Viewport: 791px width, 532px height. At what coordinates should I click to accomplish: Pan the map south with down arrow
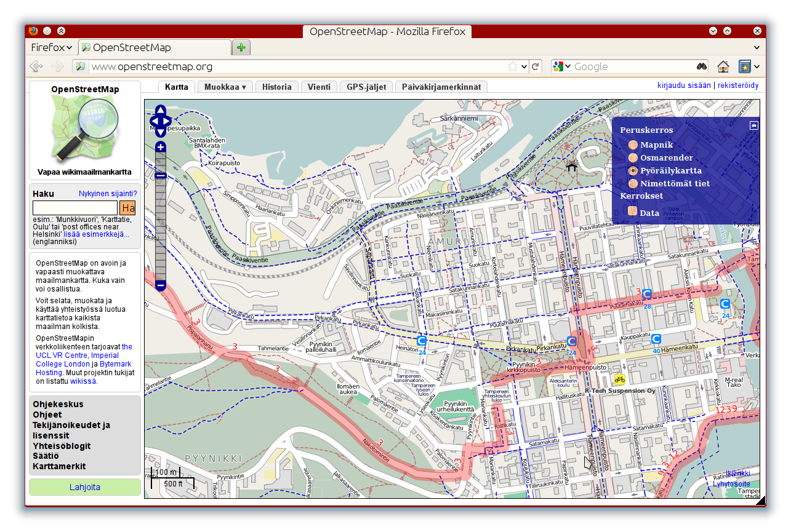click(161, 132)
